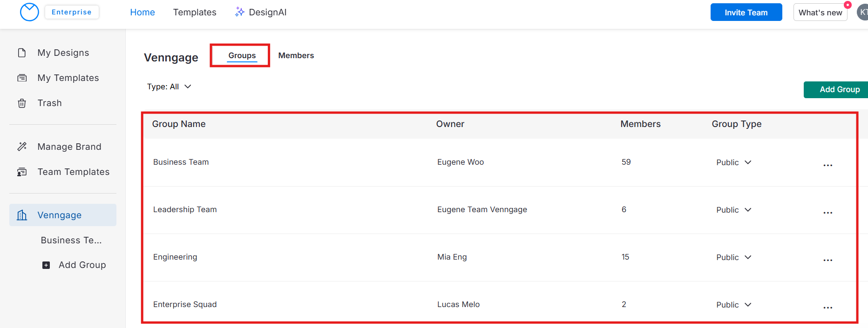Select the Groups tab
Viewport: 868px width, 328px height.
(242, 55)
